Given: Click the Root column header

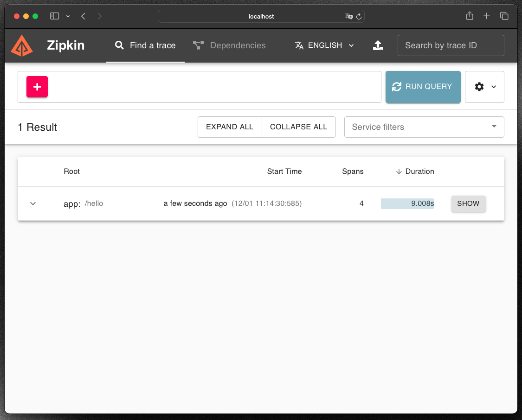Looking at the screenshot, I should click(x=71, y=171).
